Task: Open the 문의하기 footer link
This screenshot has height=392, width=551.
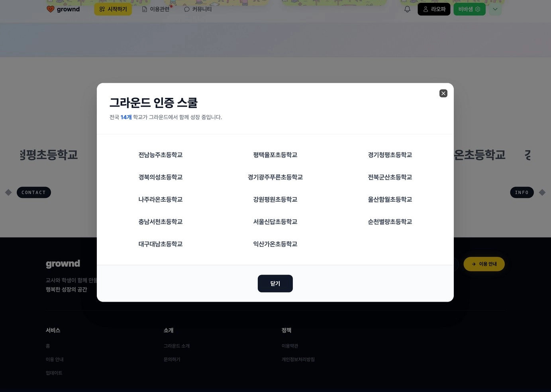Action: coord(172,359)
